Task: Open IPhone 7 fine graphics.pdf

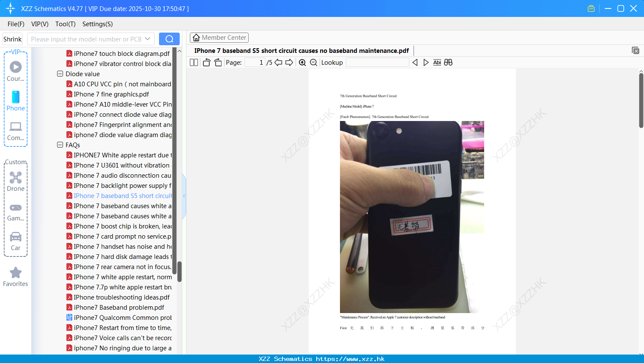Action: point(108,94)
